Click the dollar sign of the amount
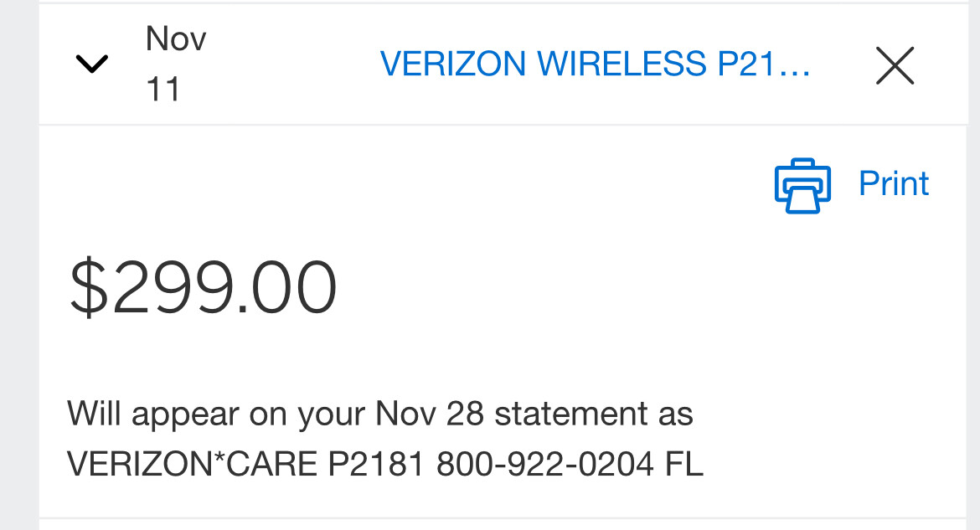Image resolution: width=980 pixels, height=530 pixels. click(x=87, y=288)
